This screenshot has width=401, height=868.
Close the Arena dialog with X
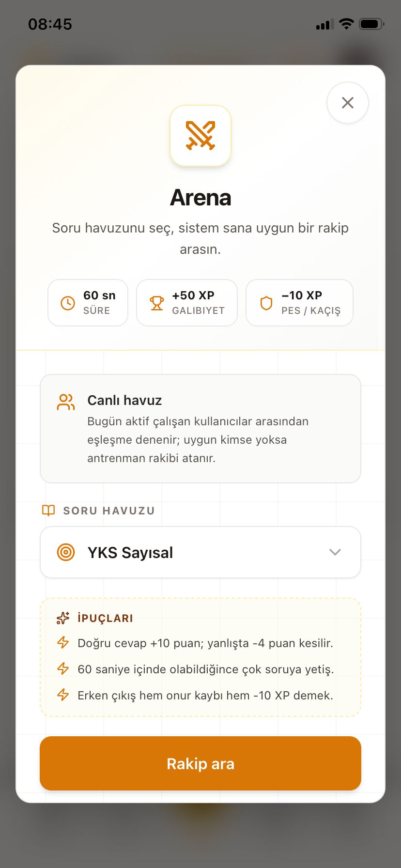coord(347,103)
